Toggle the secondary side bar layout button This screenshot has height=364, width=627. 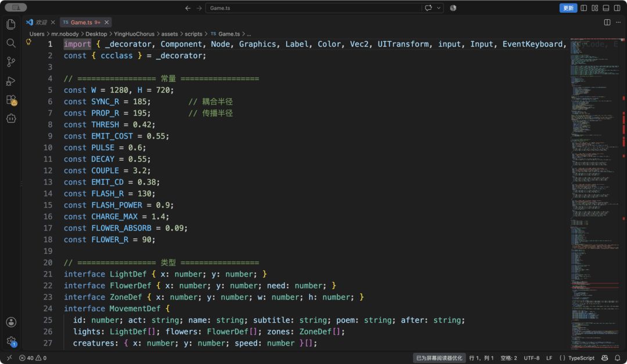pyautogui.click(x=617, y=8)
